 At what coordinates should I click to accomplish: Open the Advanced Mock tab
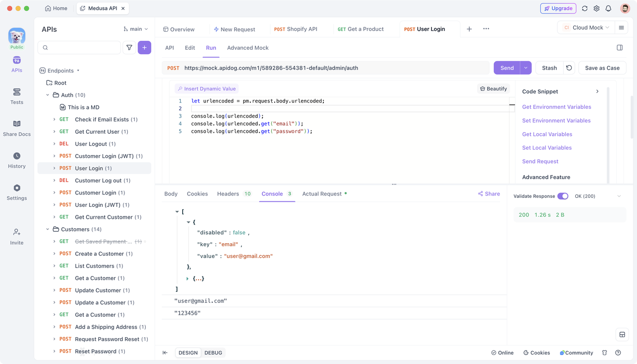tap(248, 48)
